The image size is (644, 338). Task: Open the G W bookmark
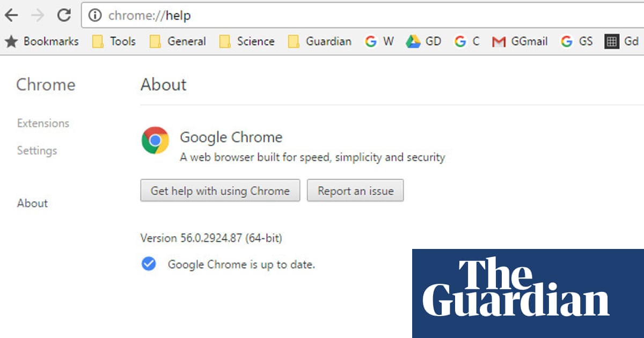pos(379,42)
